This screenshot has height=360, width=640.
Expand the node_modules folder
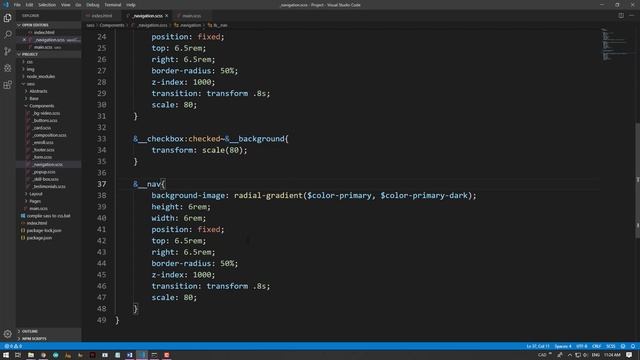[40, 77]
